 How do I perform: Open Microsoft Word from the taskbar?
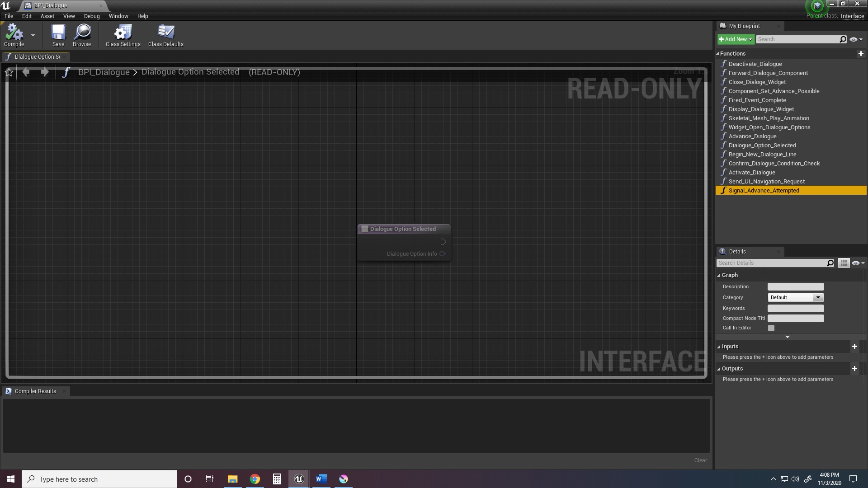[x=321, y=479]
